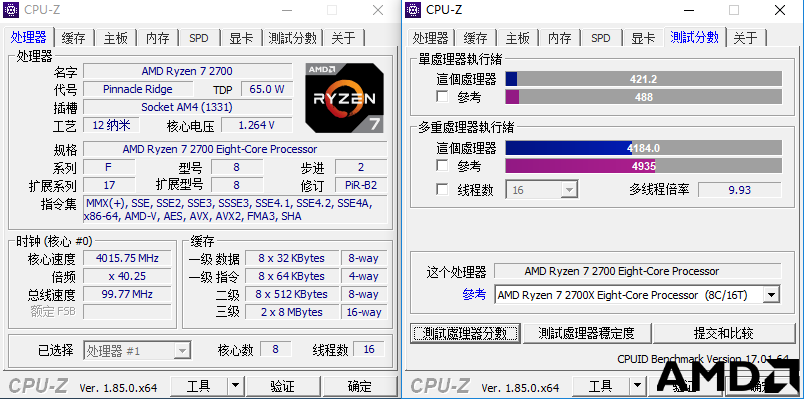Image resolution: width=804 pixels, height=399 pixels.
Task: Click 这个处理器 field in benchmark window
Action: [637, 271]
